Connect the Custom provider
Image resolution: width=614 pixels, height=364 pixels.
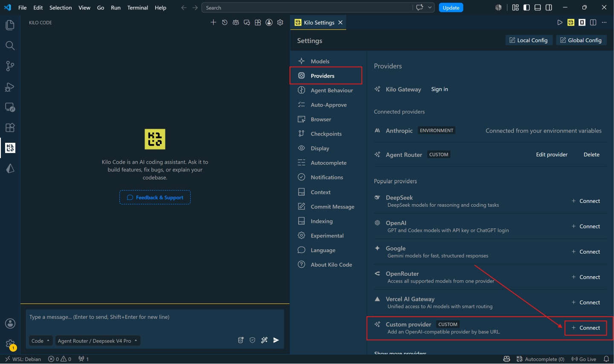coord(586,328)
